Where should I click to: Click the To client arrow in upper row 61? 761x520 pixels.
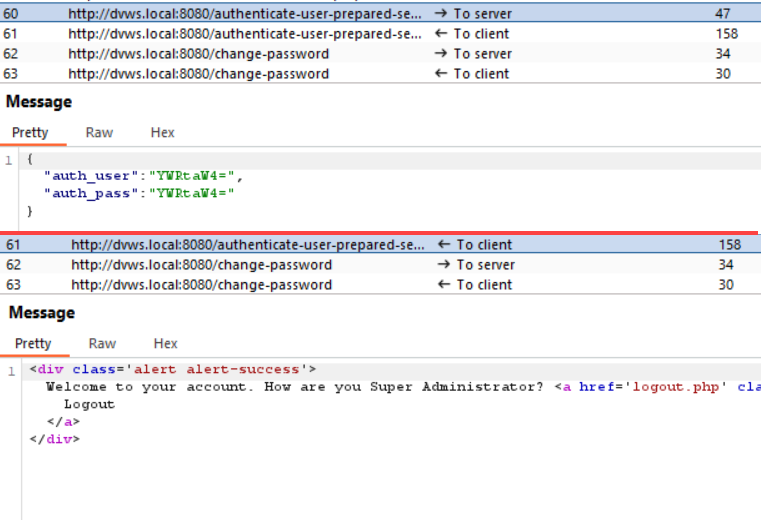tap(441, 33)
